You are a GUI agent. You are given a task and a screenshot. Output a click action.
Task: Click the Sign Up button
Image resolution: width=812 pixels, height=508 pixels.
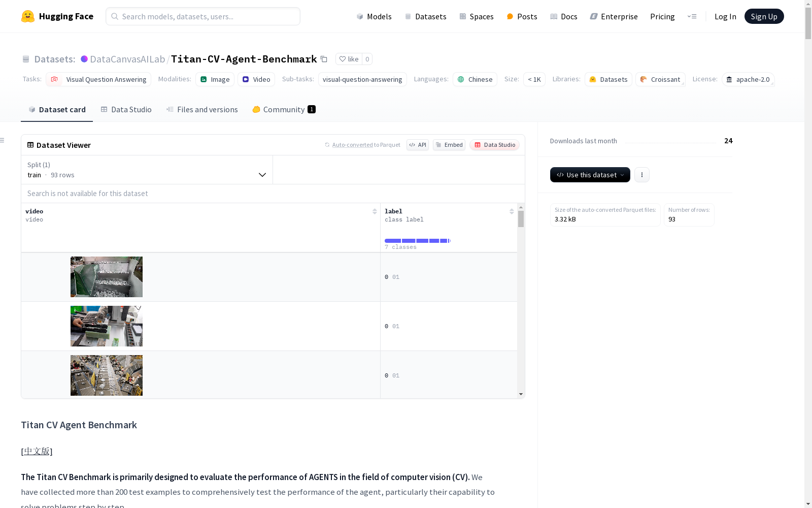(764, 16)
